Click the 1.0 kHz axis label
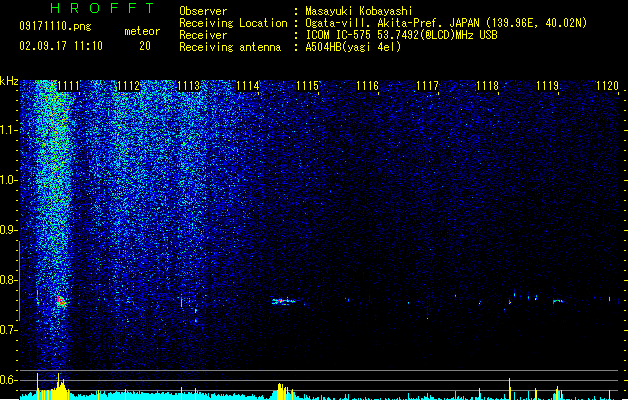 8,180
